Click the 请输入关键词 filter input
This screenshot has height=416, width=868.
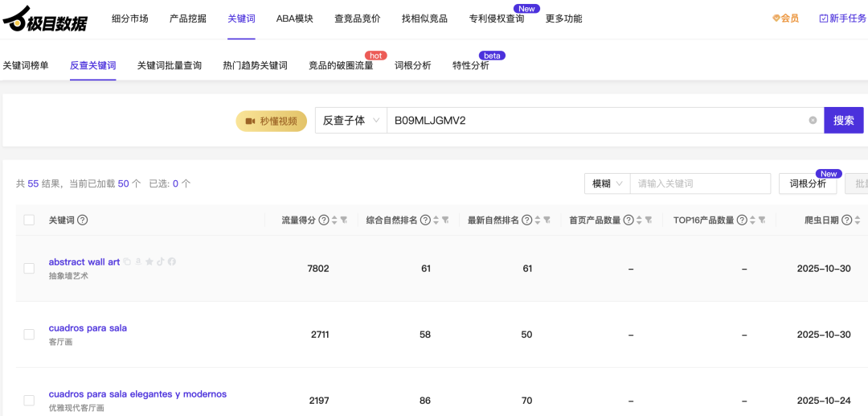click(x=700, y=183)
